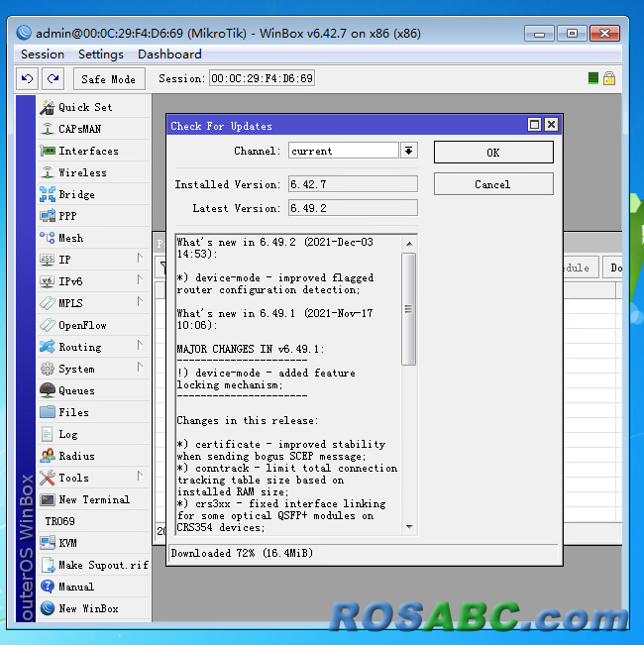The image size is (644, 645).
Task: Open Quick Set from the sidebar
Action: point(94,107)
